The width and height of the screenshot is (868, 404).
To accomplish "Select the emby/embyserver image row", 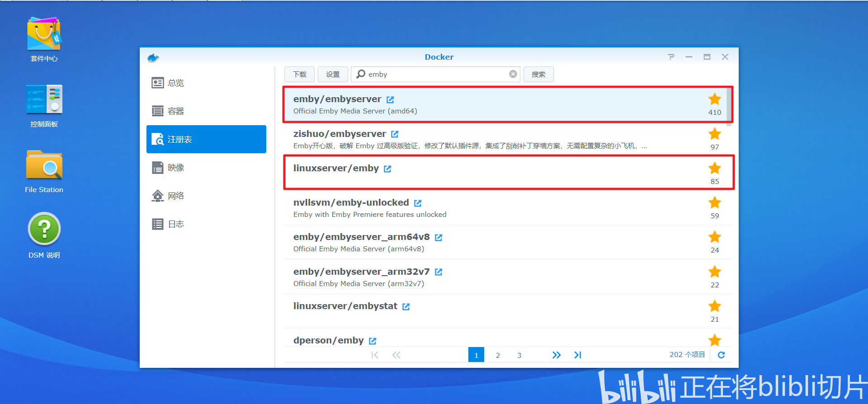I will 508,104.
